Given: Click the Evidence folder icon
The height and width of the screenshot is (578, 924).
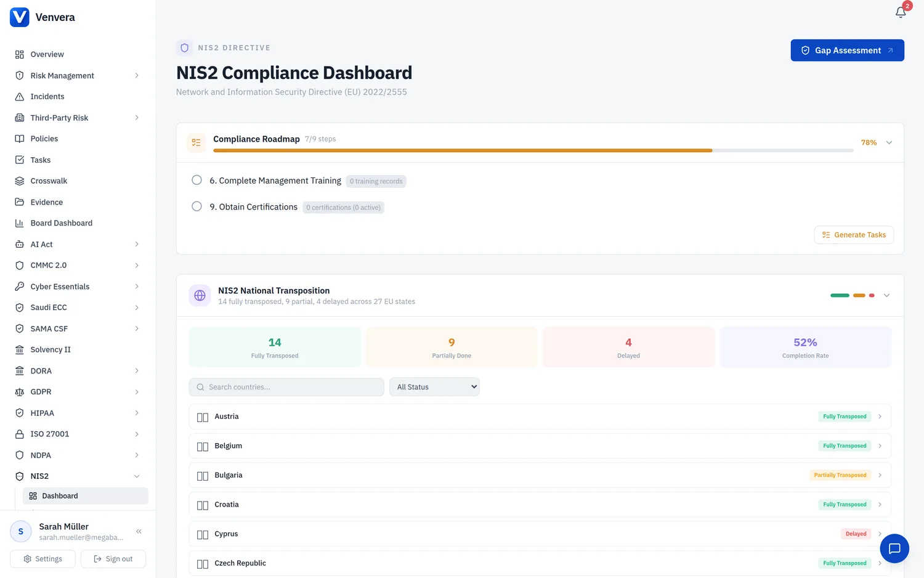Looking at the screenshot, I should coord(20,202).
